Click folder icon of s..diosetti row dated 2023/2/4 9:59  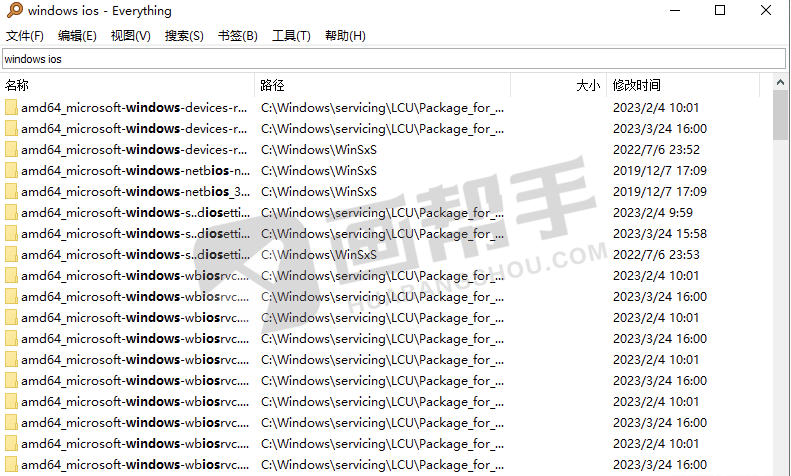(x=11, y=213)
